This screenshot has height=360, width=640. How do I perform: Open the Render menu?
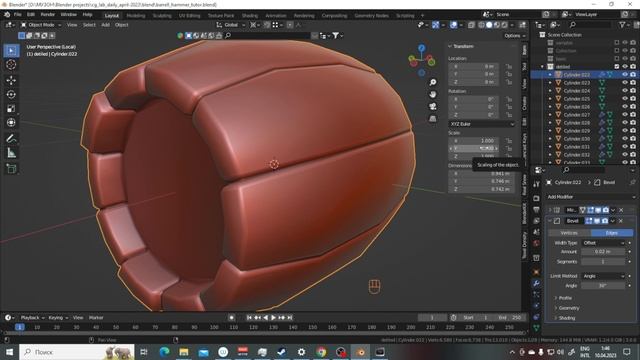coord(47,15)
